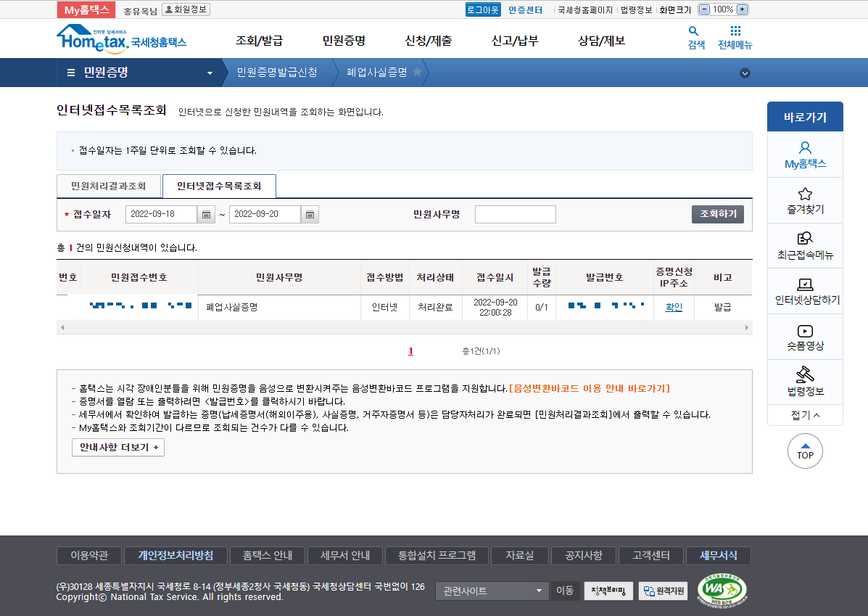
Task: Open 홈택스 안내 footer link
Action: [268, 556]
